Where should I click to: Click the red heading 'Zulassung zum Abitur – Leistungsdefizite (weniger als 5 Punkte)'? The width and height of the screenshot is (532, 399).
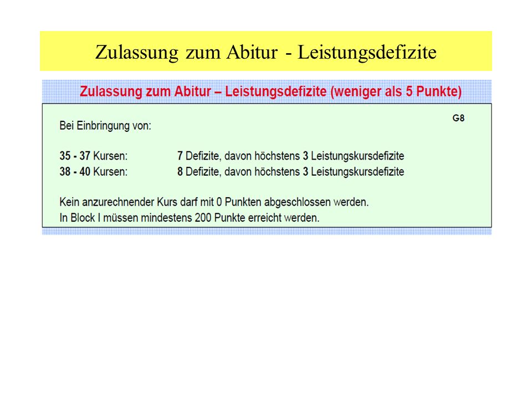tap(270, 91)
